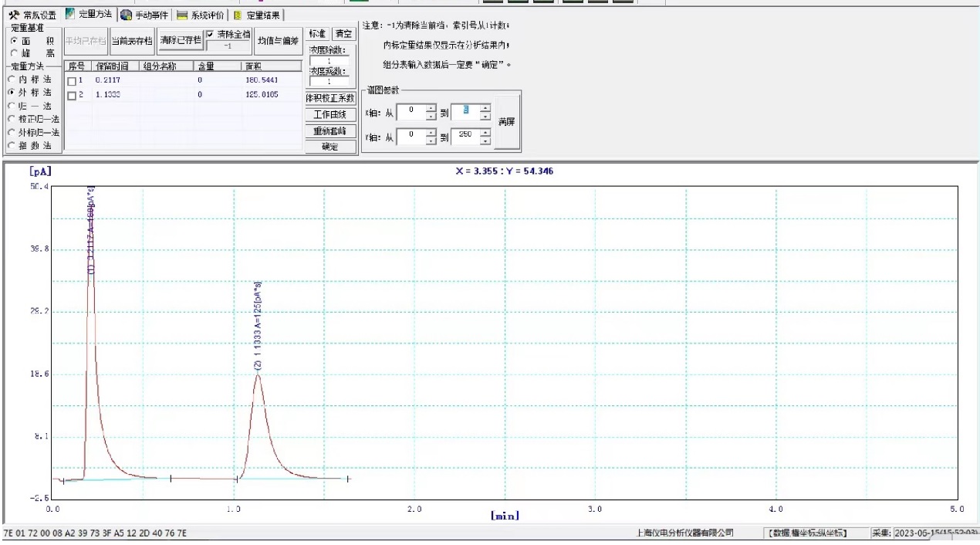Switch to the 定量结果 tab
Image resolution: width=980 pixels, height=545 pixels.
click(x=257, y=15)
